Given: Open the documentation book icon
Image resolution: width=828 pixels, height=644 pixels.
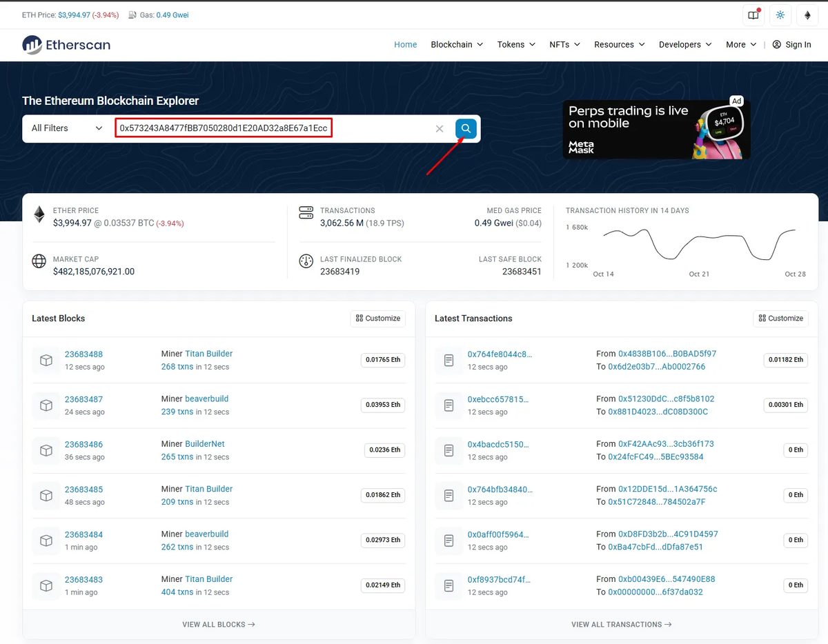Looking at the screenshot, I should click(x=753, y=15).
